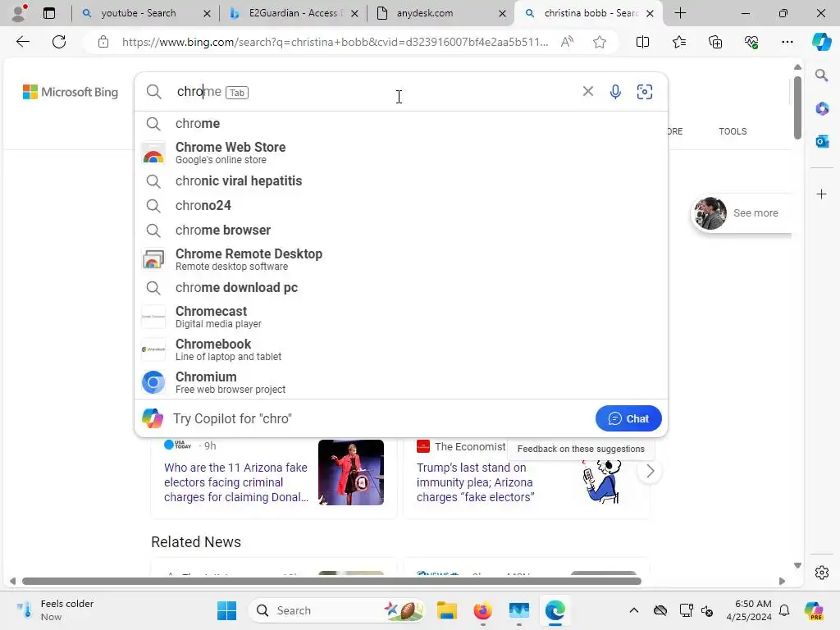Open sidebar settings gear
840x630 pixels.
pyautogui.click(x=821, y=573)
